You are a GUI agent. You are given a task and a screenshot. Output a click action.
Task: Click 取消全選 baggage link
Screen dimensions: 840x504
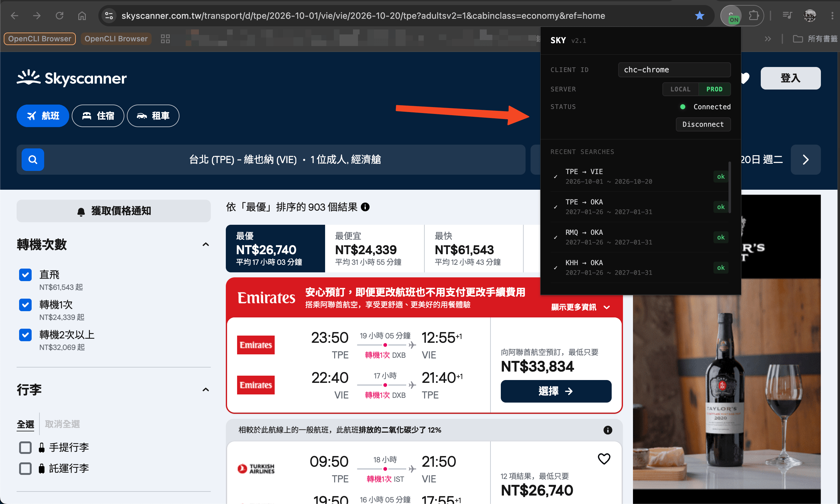tap(62, 424)
